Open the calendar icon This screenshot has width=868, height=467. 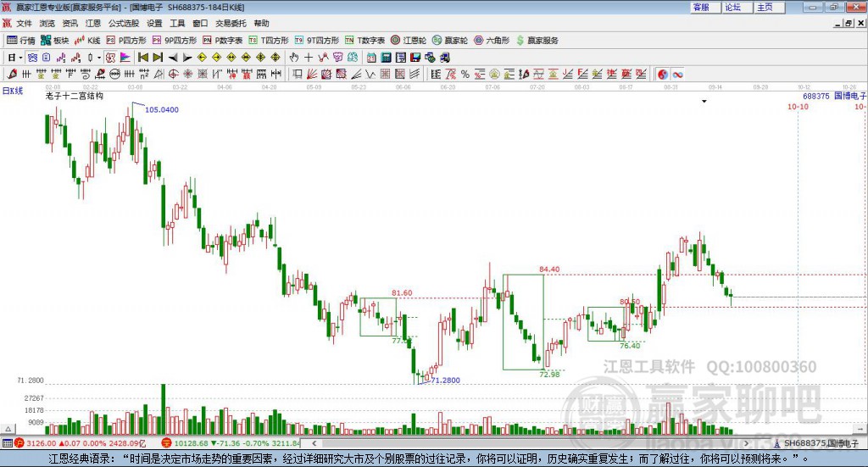(371, 58)
